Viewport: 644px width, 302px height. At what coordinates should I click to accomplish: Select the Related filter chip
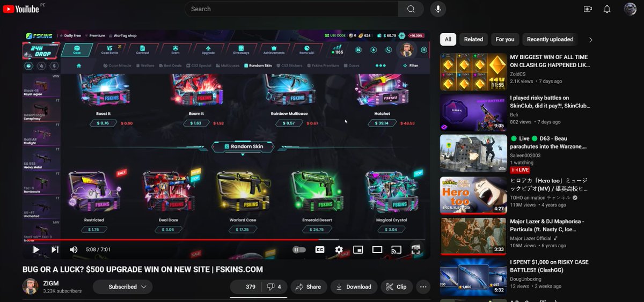click(x=473, y=39)
